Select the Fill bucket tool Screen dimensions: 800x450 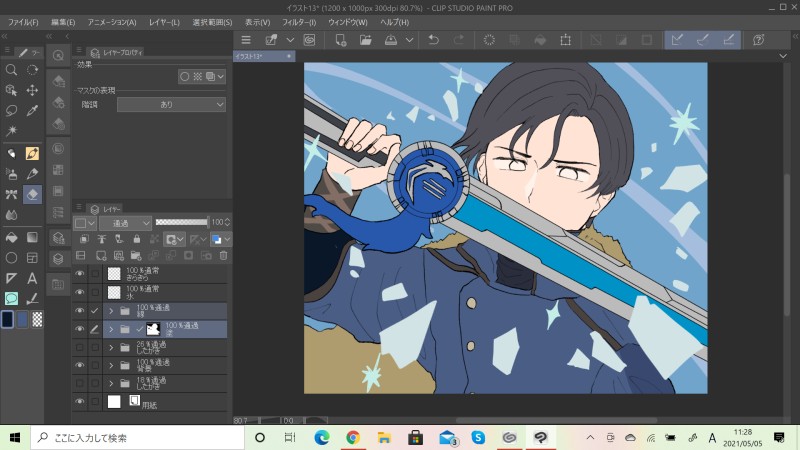coord(11,237)
